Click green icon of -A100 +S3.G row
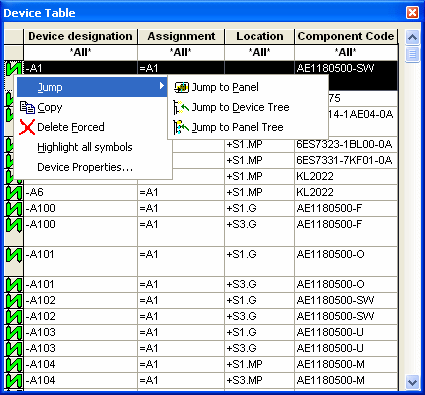Screen dimensions: 425x395 pyautogui.click(x=14, y=224)
